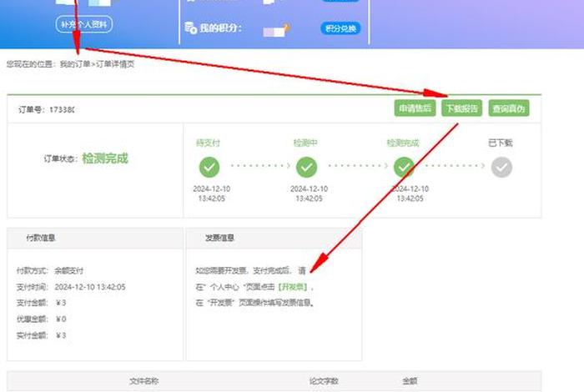Click the 论文字数 column header
584x392 pixels.
click(x=324, y=381)
